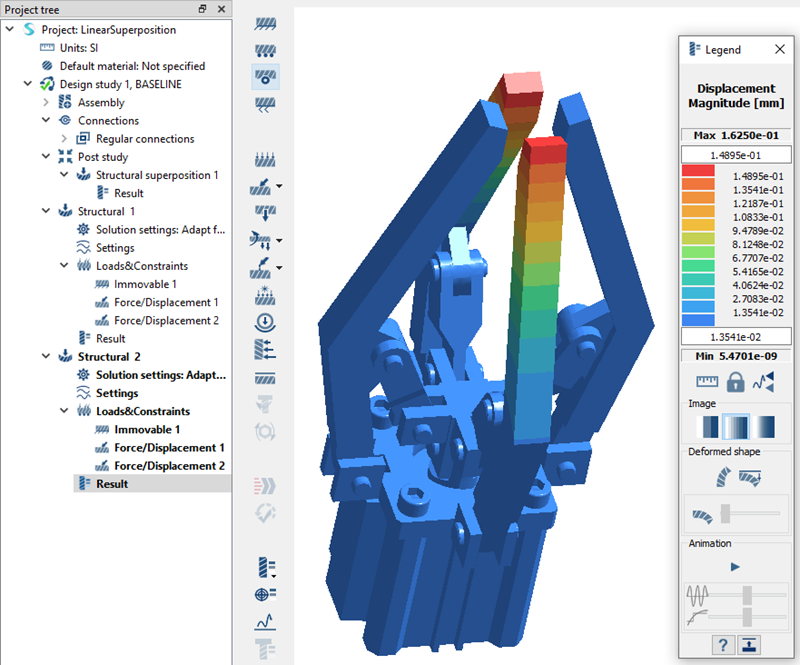
Task: Select Immovable 1 under Structural 1
Action: [x=146, y=284]
